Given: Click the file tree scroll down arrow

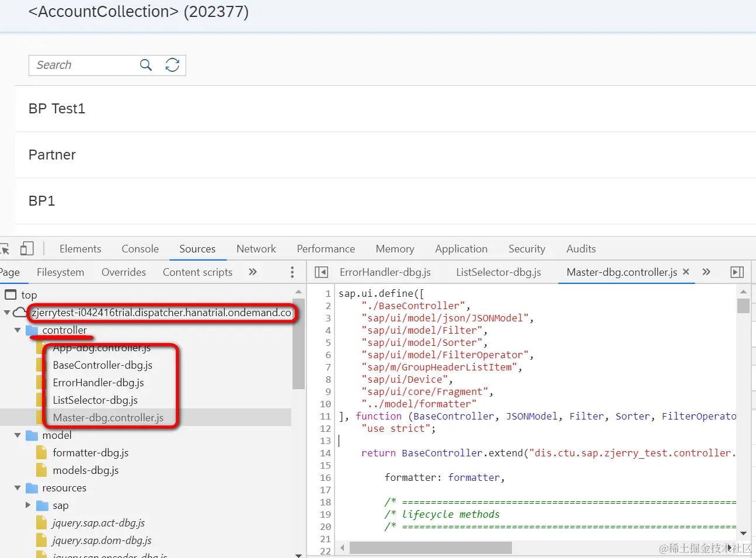Looking at the screenshot, I should pos(298,554).
